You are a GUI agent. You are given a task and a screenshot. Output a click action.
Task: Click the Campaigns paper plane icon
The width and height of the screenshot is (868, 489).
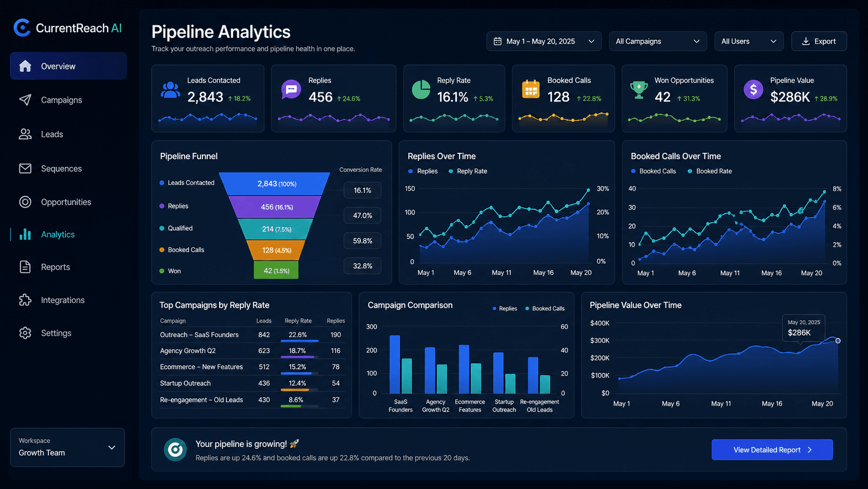25,100
